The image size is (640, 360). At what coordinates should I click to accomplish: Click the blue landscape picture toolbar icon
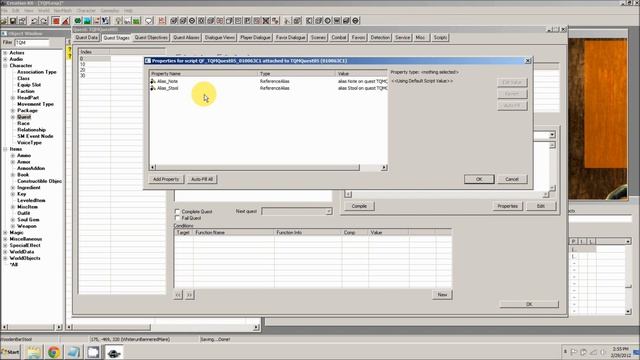(x=87, y=20)
